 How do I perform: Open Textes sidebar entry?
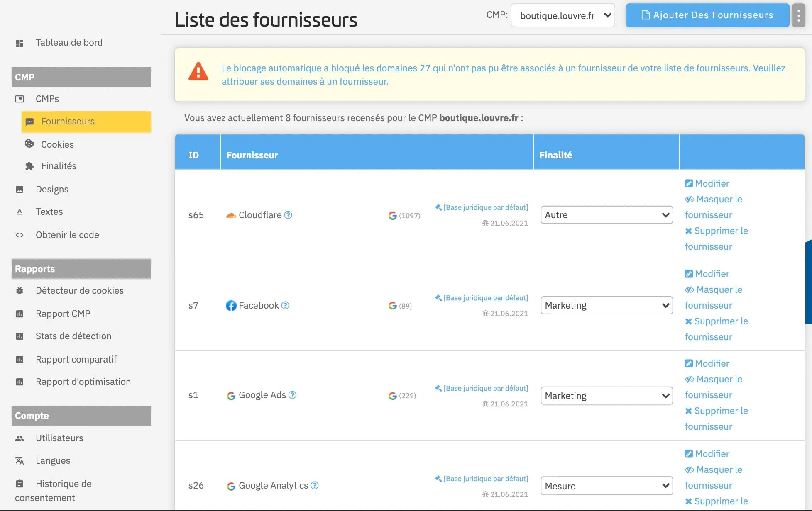49,212
